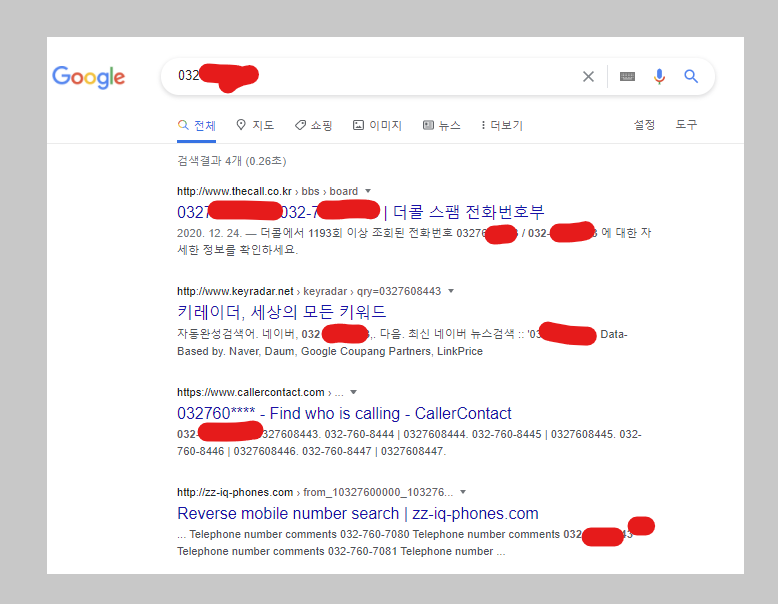This screenshot has width=778, height=604.
Task: Switch to the 지도 tab
Action: click(x=255, y=125)
